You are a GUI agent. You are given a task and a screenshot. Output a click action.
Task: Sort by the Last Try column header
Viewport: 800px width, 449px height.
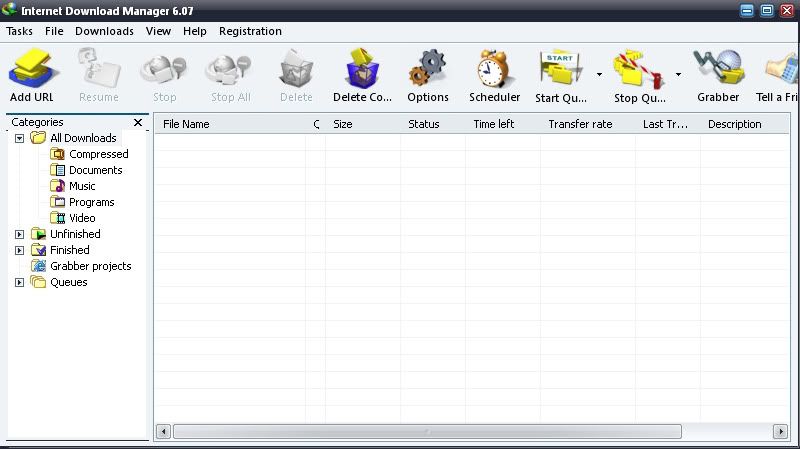668,124
